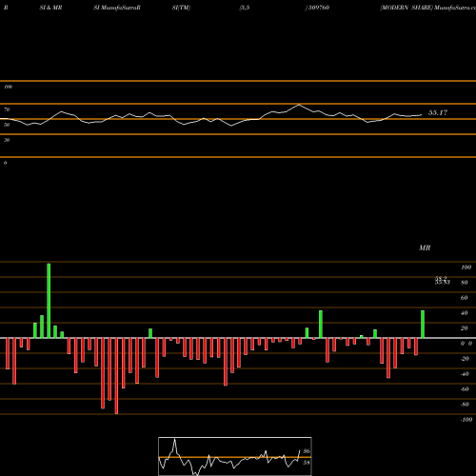Click the 'SI(TM)' header text

181,8
